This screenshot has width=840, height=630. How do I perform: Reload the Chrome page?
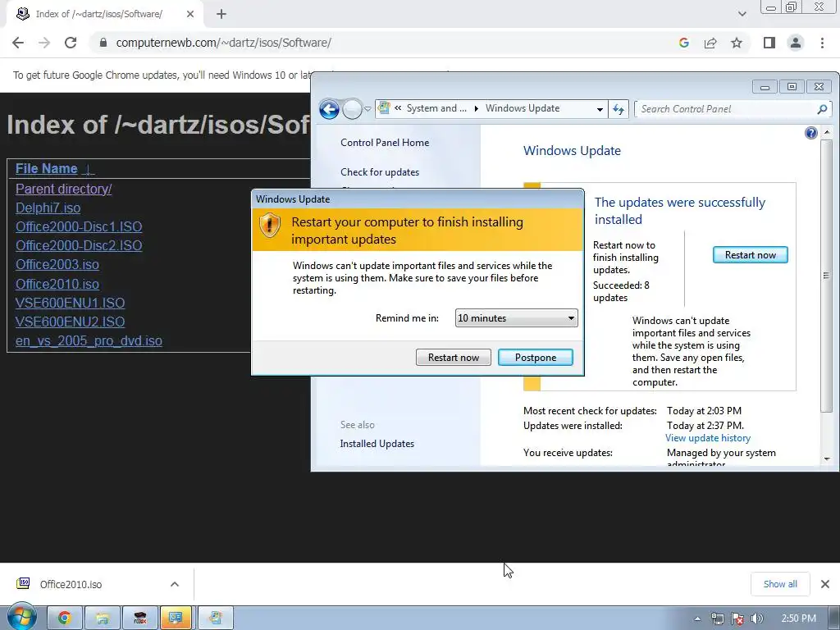click(x=71, y=43)
